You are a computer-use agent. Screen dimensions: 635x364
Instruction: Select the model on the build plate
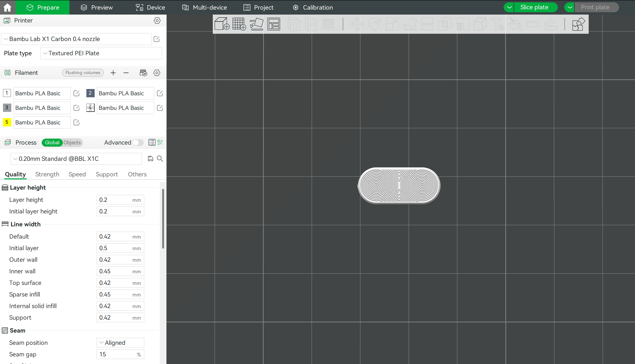click(399, 185)
